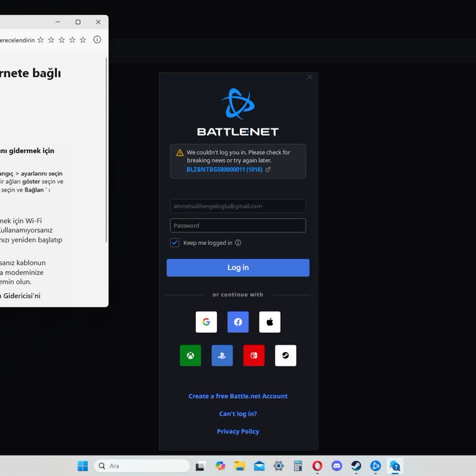The image size is (476, 476).
Task: Open the Privacy Policy link
Action: 238,431
